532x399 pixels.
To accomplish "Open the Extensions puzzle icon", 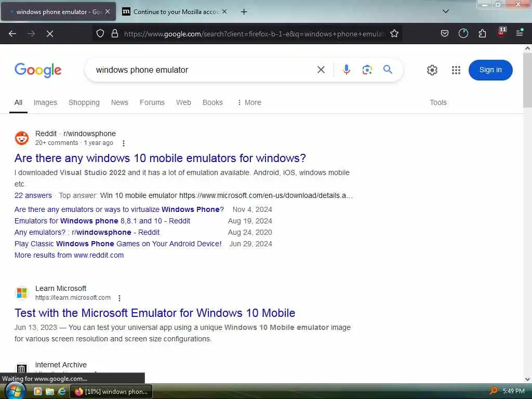I will coord(482,33).
